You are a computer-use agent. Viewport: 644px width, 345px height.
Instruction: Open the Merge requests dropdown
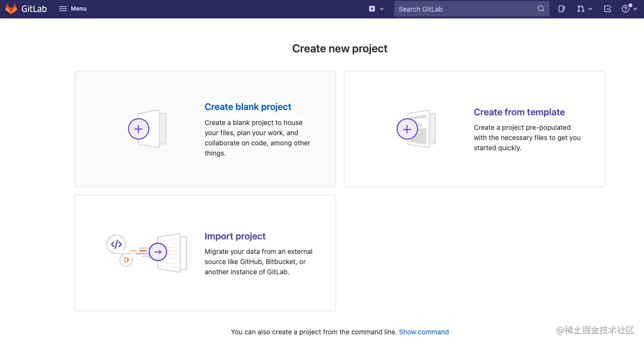(x=584, y=9)
